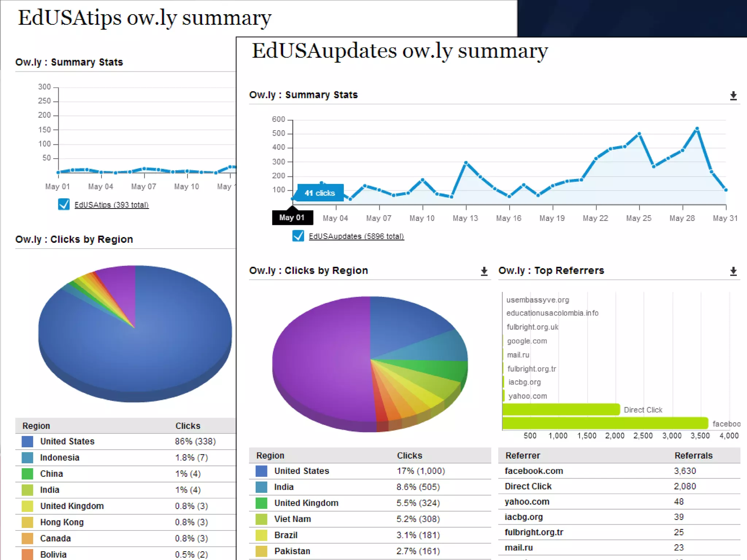Click the Referrals column header

[693, 455]
